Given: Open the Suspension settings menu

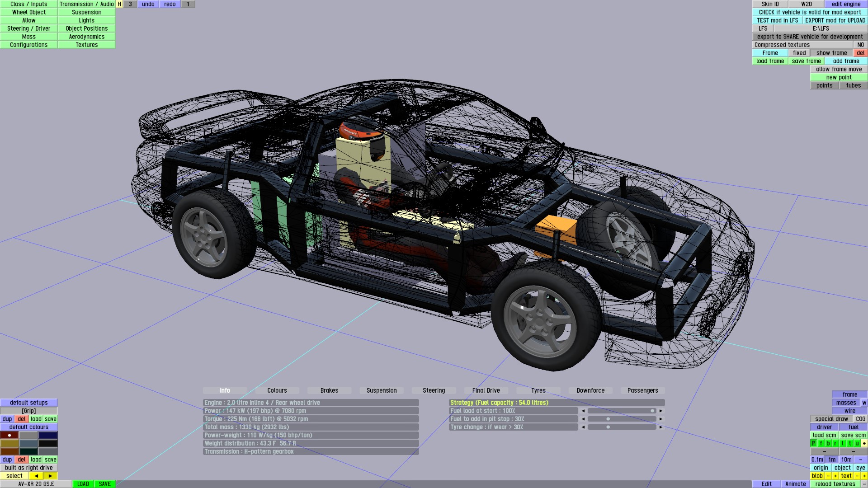Looking at the screenshot, I should coord(86,12).
